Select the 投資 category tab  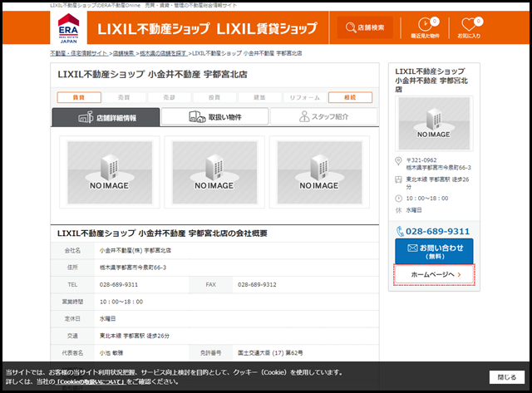(x=214, y=97)
